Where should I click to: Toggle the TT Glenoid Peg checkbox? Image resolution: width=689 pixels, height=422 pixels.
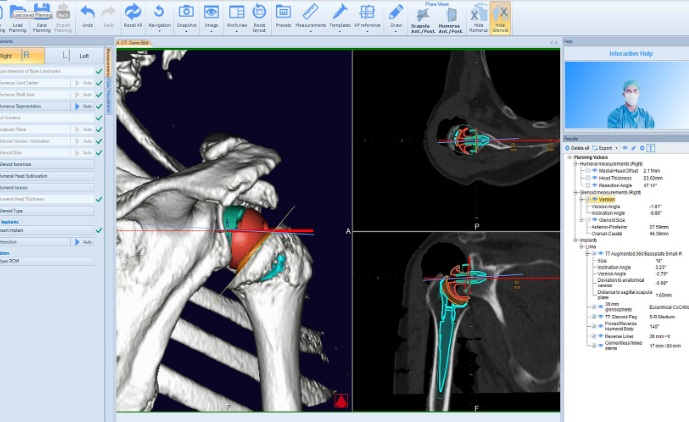(593, 316)
